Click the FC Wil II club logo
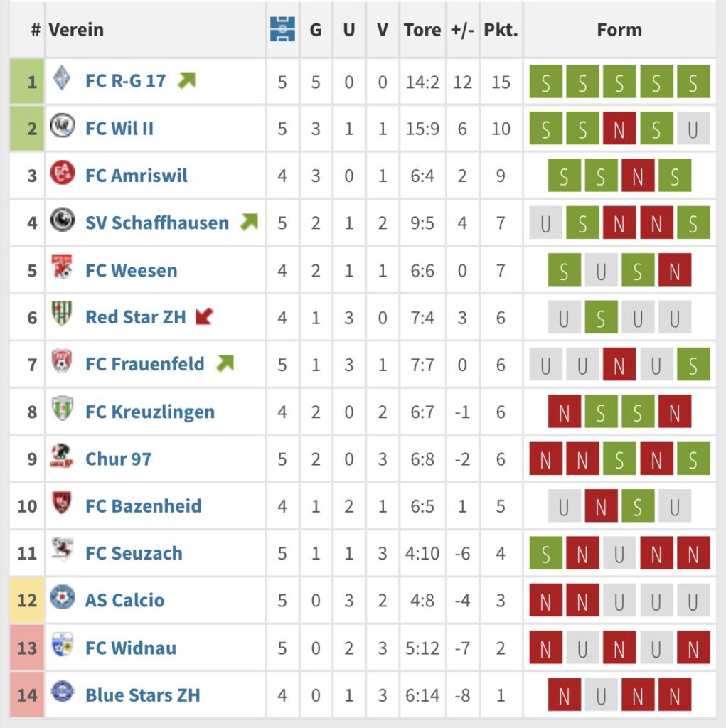This screenshot has height=728, width=726. [x=63, y=125]
